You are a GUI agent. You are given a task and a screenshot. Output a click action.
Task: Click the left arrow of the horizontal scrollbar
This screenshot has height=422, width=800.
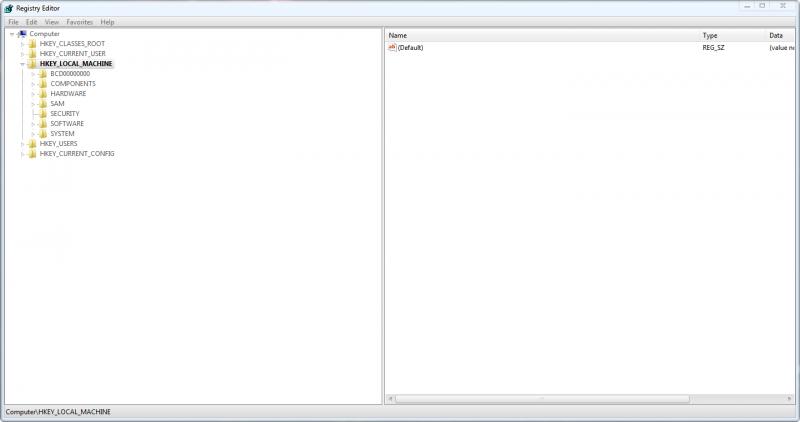coord(390,399)
